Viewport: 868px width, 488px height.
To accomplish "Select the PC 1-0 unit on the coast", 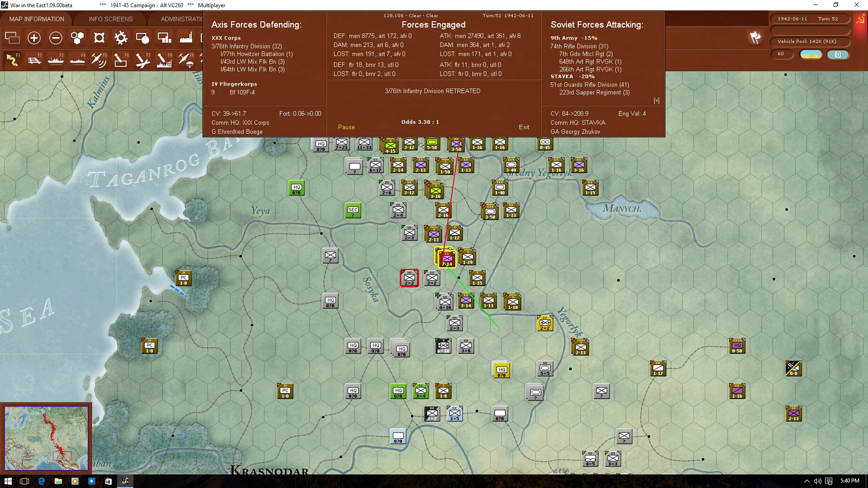I will (184, 278).
